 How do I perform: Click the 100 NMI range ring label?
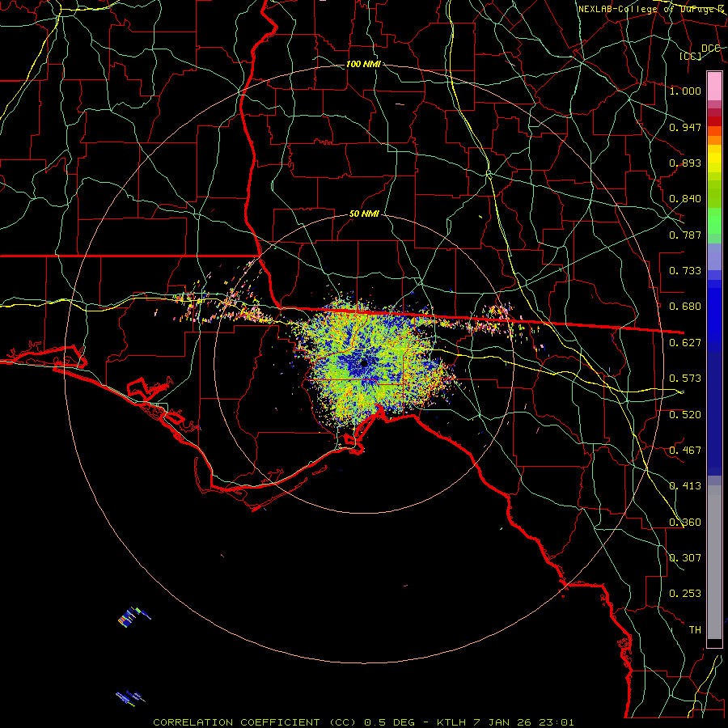tap(363, 64)
